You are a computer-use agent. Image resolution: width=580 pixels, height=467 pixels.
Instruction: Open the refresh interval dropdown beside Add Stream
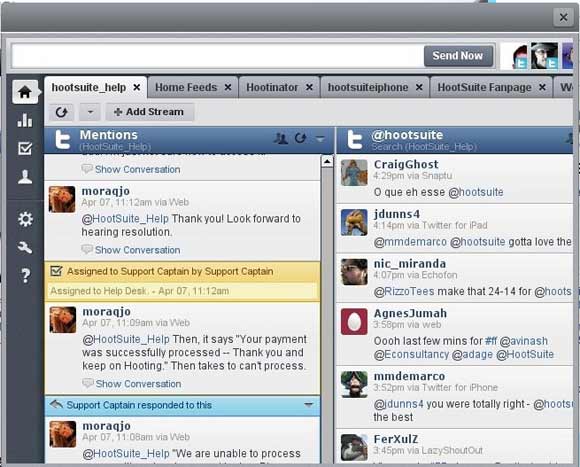pyautogui.click(x=90, y=112)
